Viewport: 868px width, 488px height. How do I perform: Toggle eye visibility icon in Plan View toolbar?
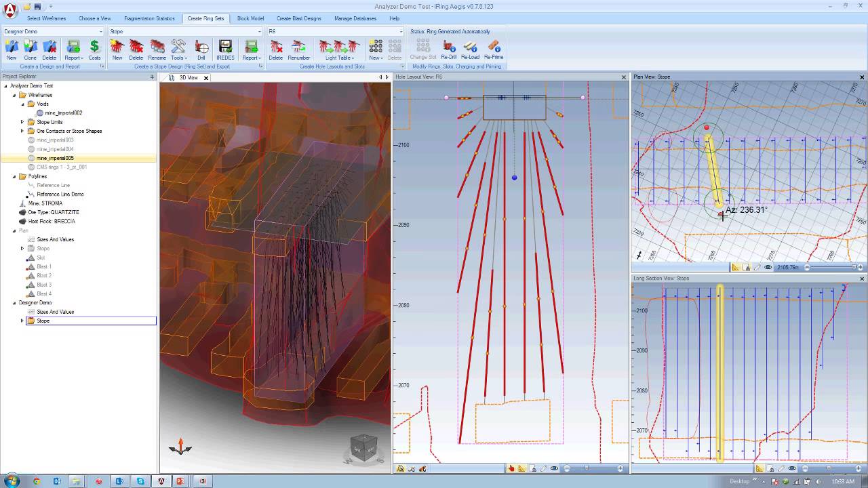pos(768,268)
